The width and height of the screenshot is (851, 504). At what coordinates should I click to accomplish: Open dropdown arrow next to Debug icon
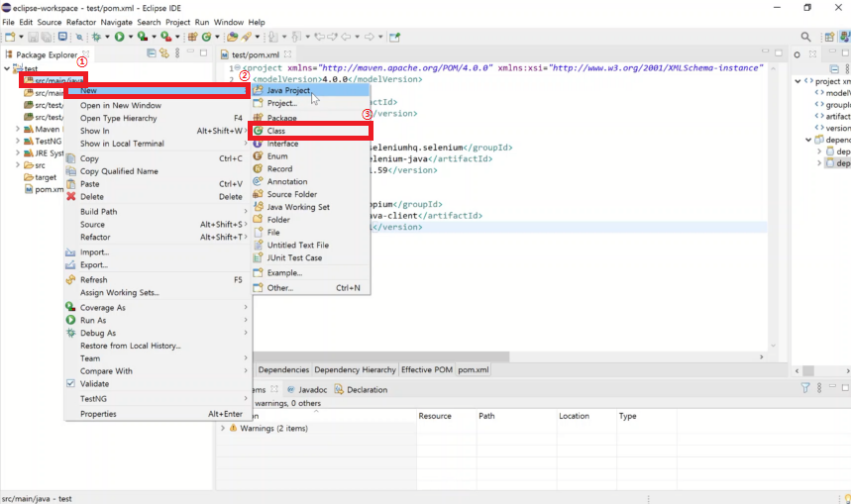tap(107, 37)
